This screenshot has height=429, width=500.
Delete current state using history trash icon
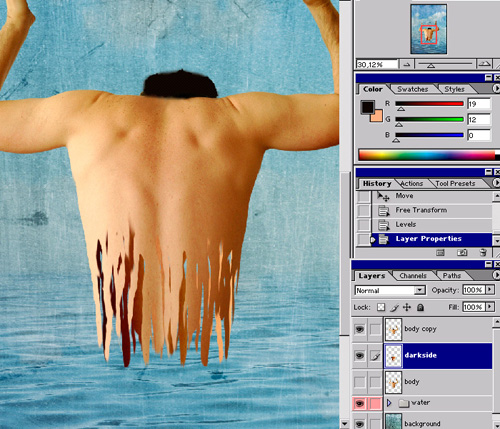(483, 253)
